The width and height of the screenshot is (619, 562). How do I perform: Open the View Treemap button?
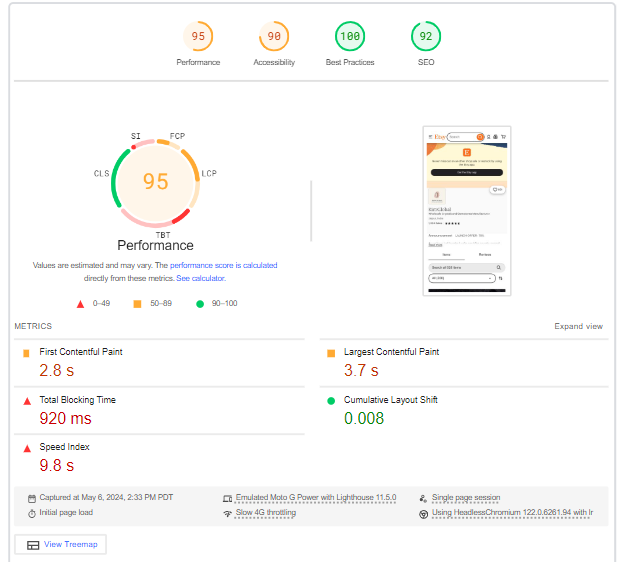60,545
